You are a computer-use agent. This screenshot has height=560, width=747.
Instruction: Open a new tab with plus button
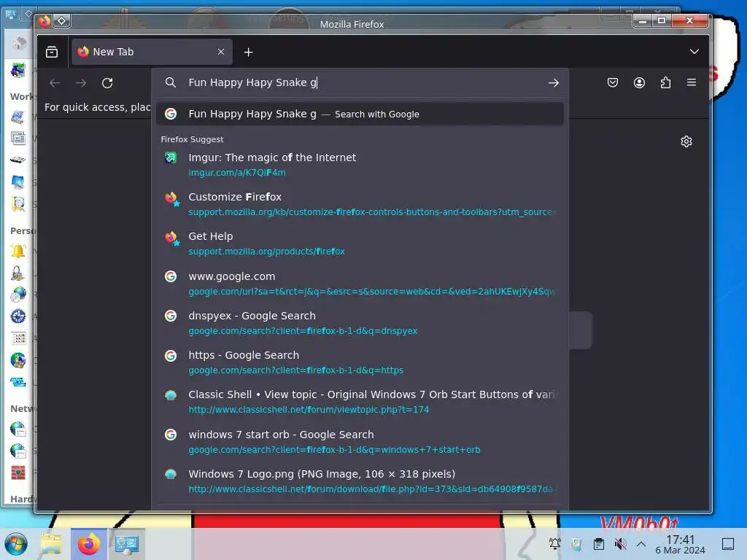tap(248, 52)
